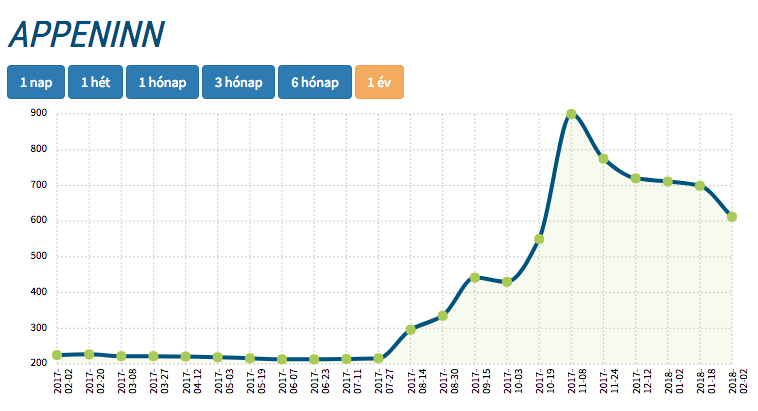Select the '6 hónap' range button
The width and height of the screenshot is (758, 411).
[x=315, y=82]
